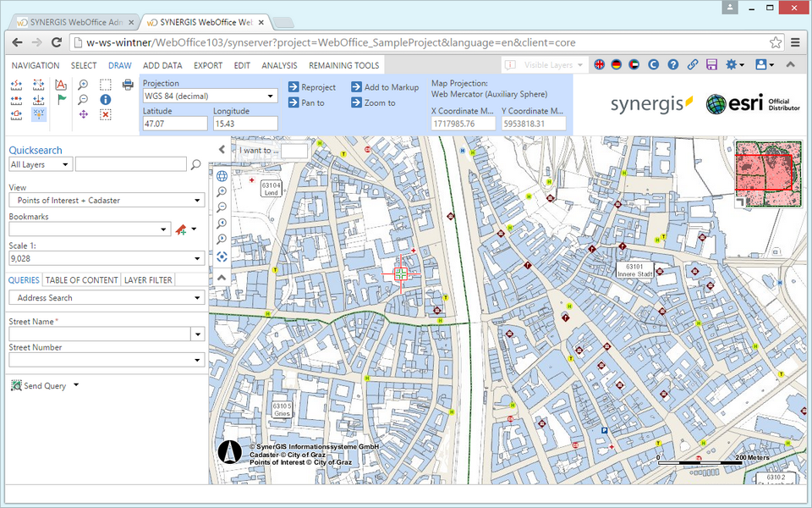Place a flag marker on the map
The width and height of the screenshot is (812, 508).
coord(62,100)
